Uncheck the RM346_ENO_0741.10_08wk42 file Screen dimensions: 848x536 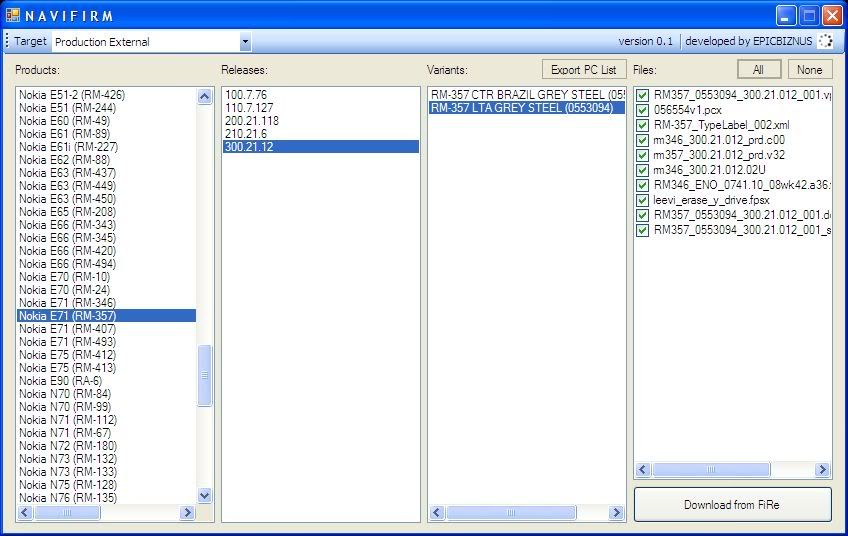click(642, 185)
